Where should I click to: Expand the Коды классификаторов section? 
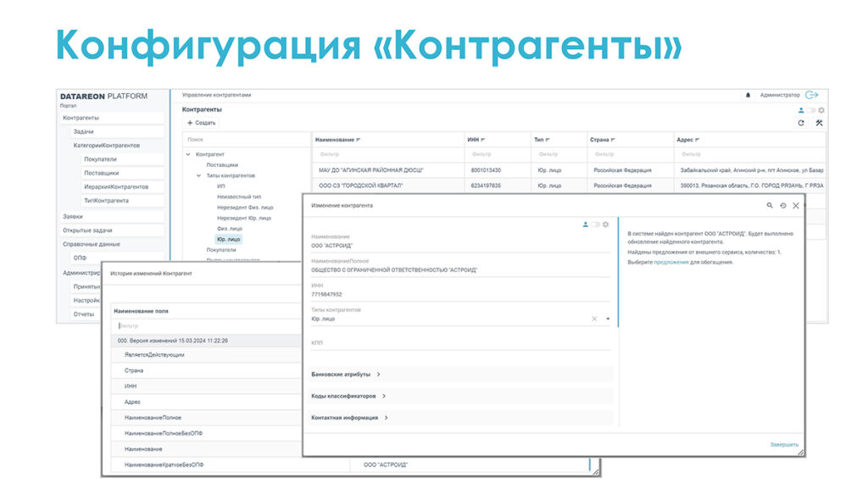click(x=348, y=396)
